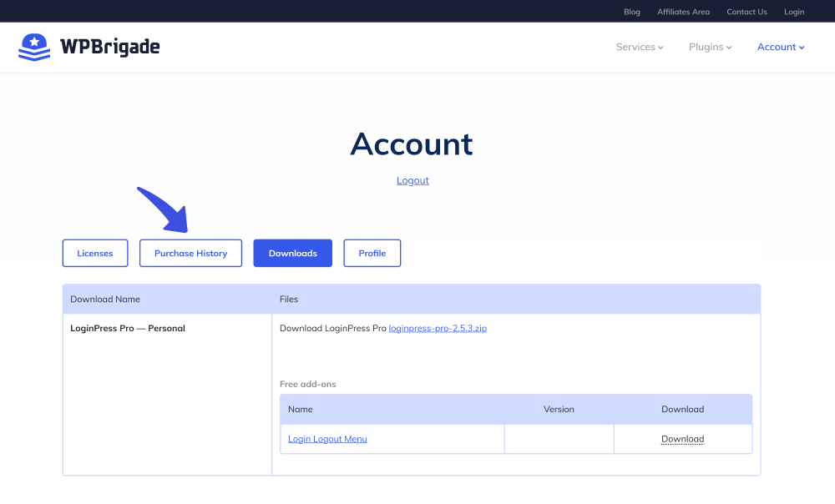This screenshot has height=504, width=835.
Task: Click the add-ons 'Download' column header
Action: [x=683, y=409]
